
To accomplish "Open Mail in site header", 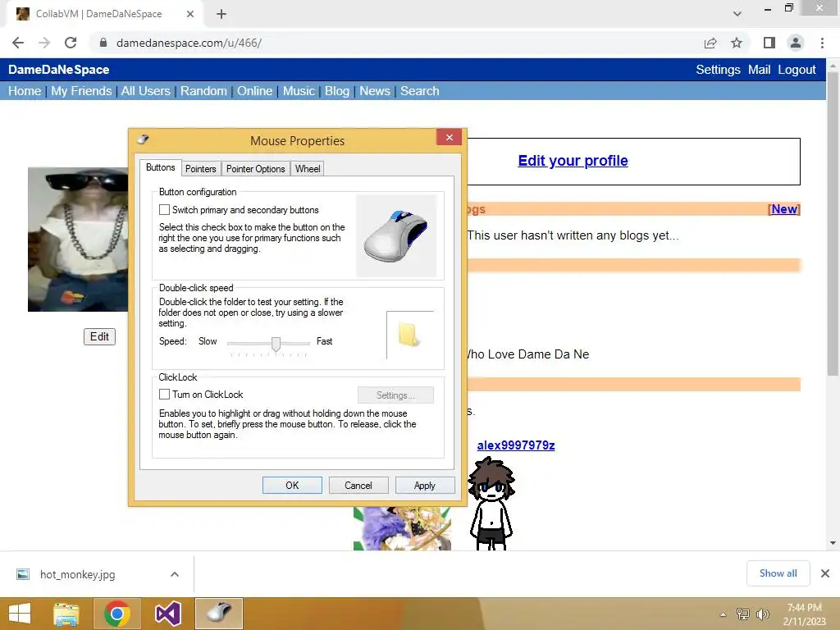I will tap(759, 70).
